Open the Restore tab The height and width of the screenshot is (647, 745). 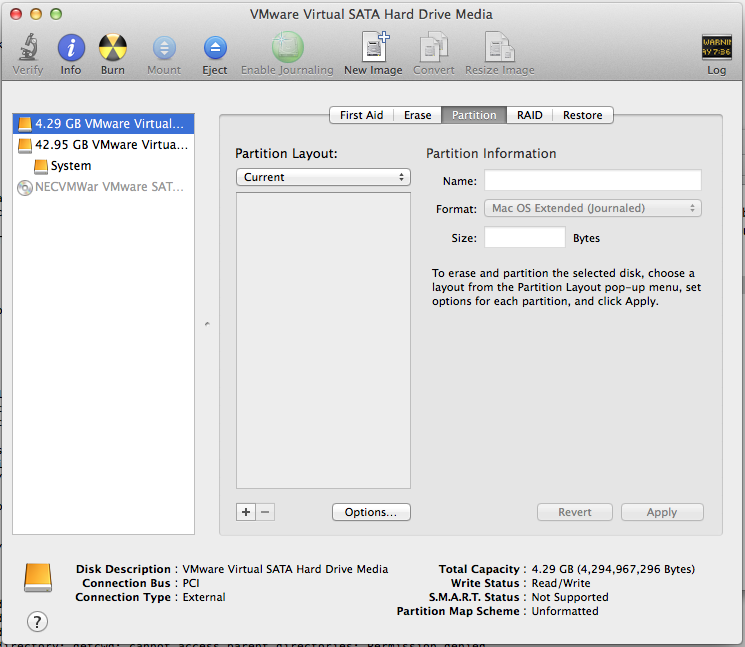tap(583, 115)
